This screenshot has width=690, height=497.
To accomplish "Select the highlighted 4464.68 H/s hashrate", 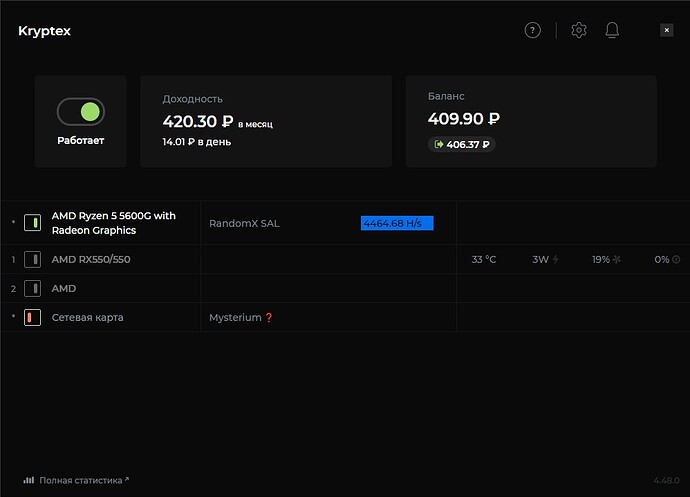I will pos(397,223).
